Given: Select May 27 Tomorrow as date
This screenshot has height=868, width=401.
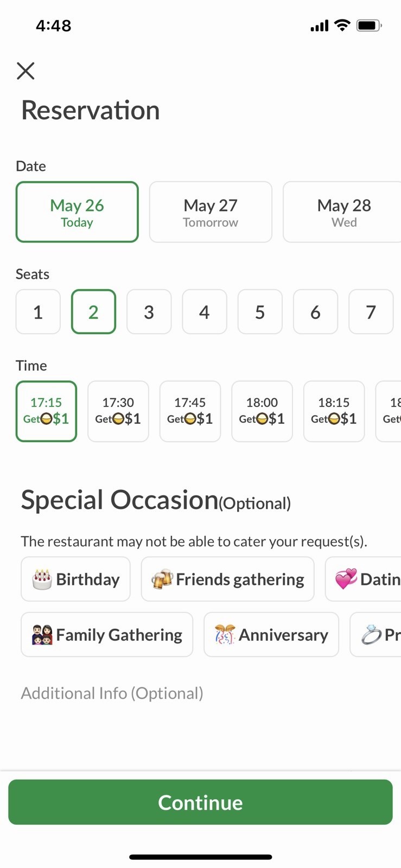Looking at the screenshot, I should point(211,212).
